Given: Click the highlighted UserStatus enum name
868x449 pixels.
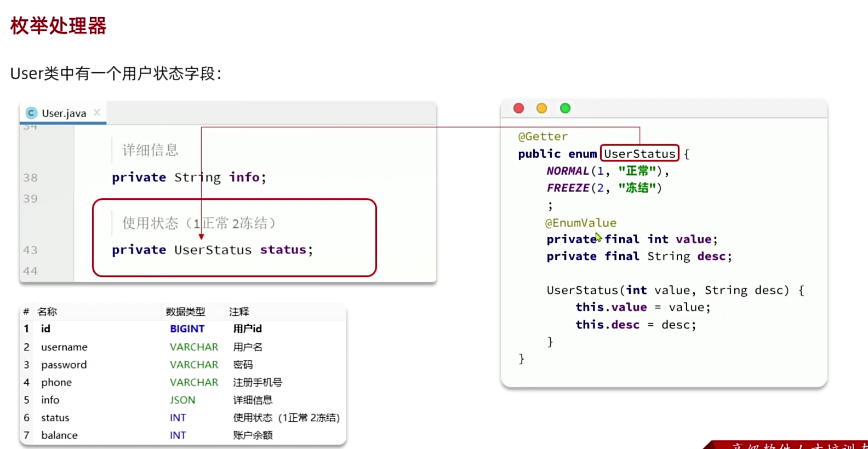Looking at the screenshot, I should coord(639,153).
